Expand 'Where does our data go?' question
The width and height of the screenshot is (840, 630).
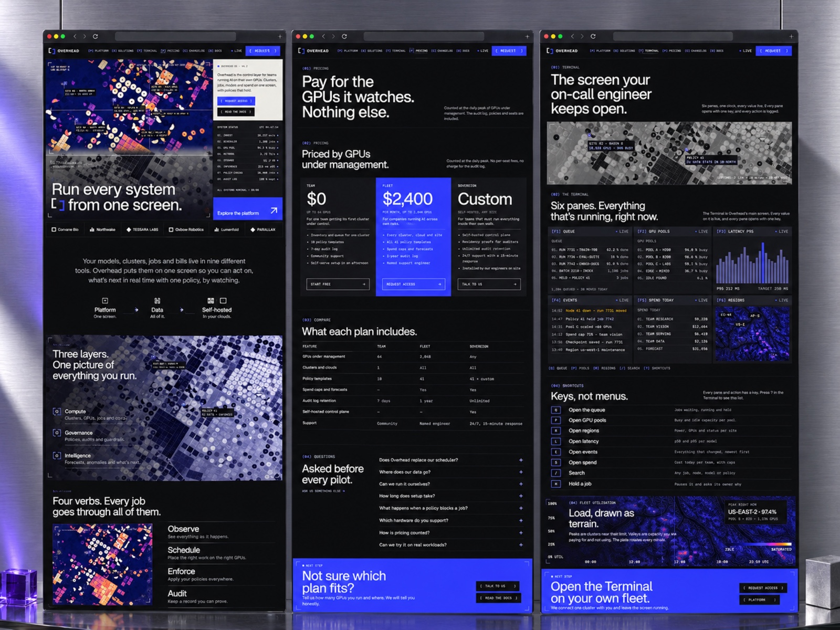521,472
